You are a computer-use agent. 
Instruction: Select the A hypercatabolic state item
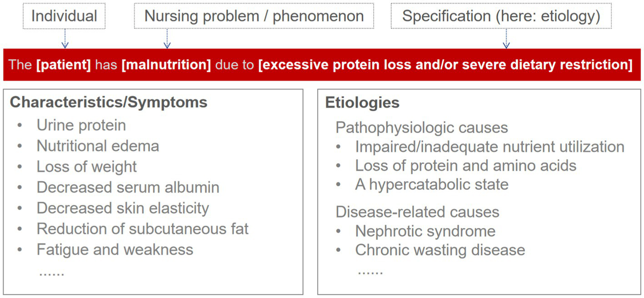point(431,184)
